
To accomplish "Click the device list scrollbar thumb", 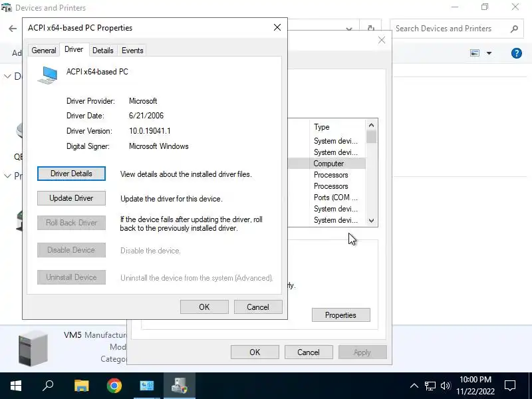I will tap(371, 137).
